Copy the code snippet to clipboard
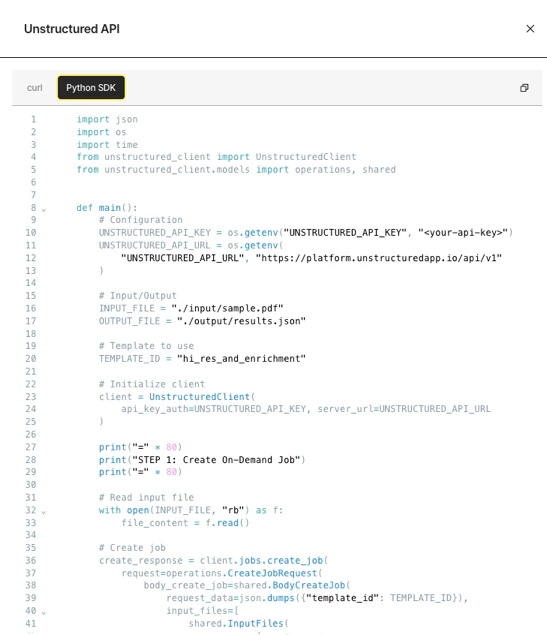 click(x=524, y=88)
